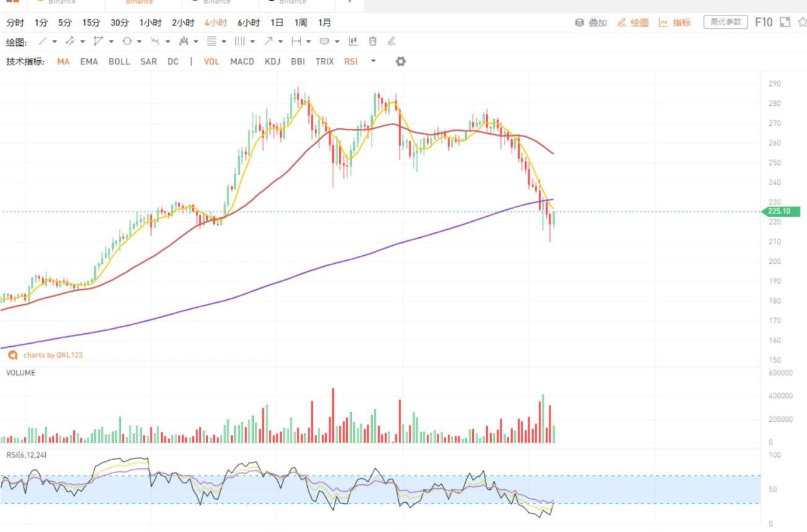The width and height of the screenshot is (807, 532).
Task: Open indicator settings gear icon
Action: [401, 61]
